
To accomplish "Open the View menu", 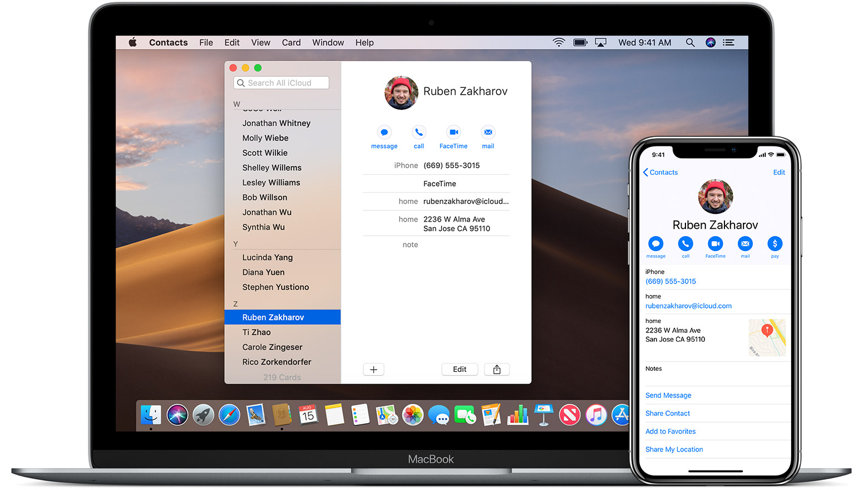I will tap(260, 43).
